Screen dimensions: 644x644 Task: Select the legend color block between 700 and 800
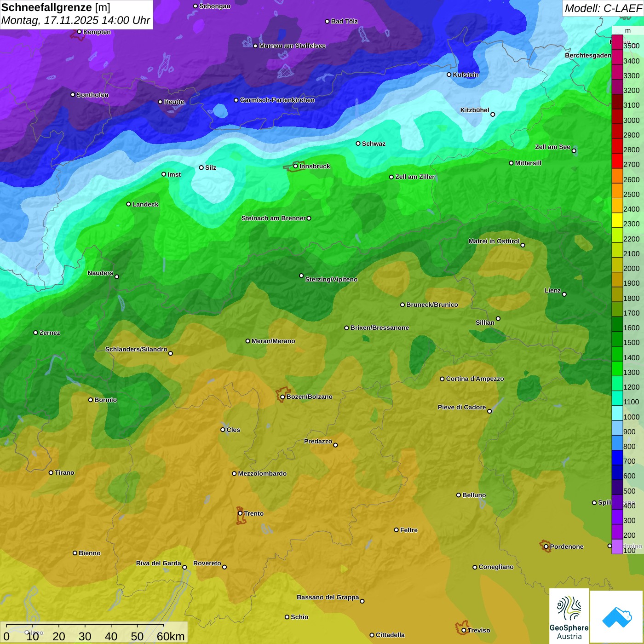point(617,457)
